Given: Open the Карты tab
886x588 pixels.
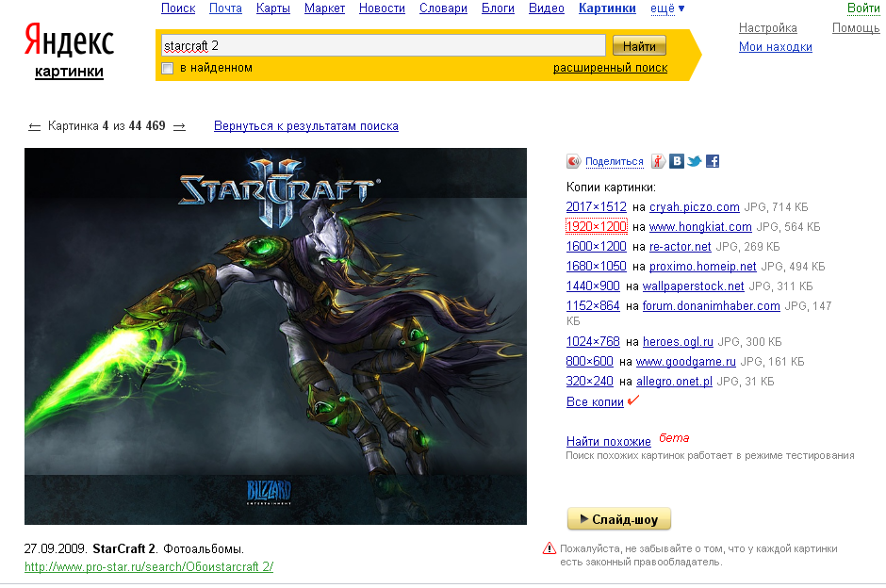Looking at the screenshot, I should pyautogui.click(x=273, y=8).
